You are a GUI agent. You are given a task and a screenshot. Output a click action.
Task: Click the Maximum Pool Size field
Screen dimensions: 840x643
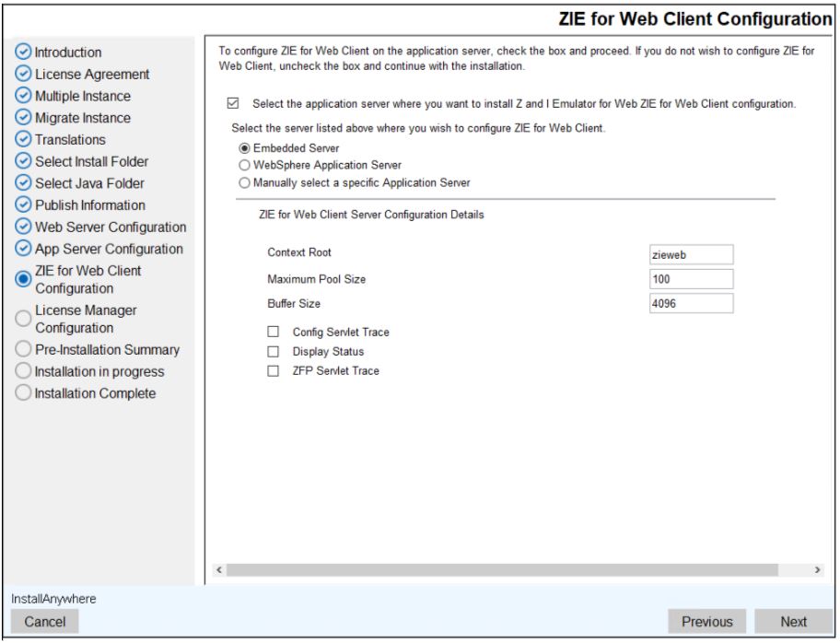[x=691, y=279]
